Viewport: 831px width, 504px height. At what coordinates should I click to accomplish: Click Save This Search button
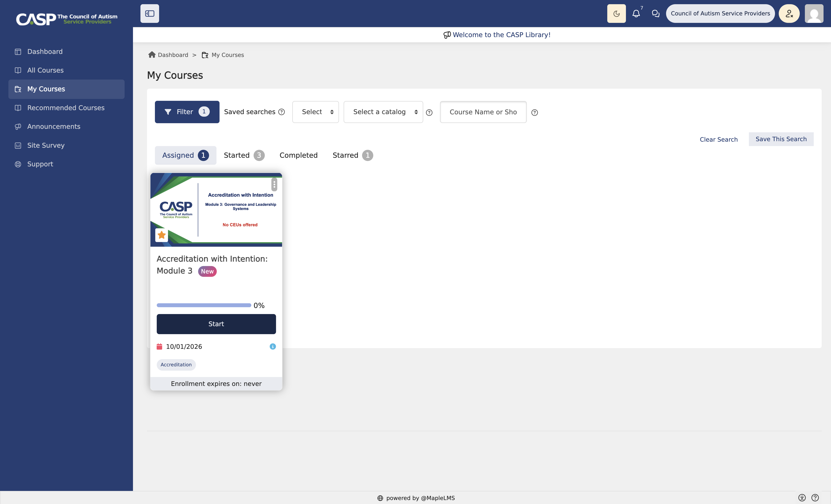coord(781,139)
